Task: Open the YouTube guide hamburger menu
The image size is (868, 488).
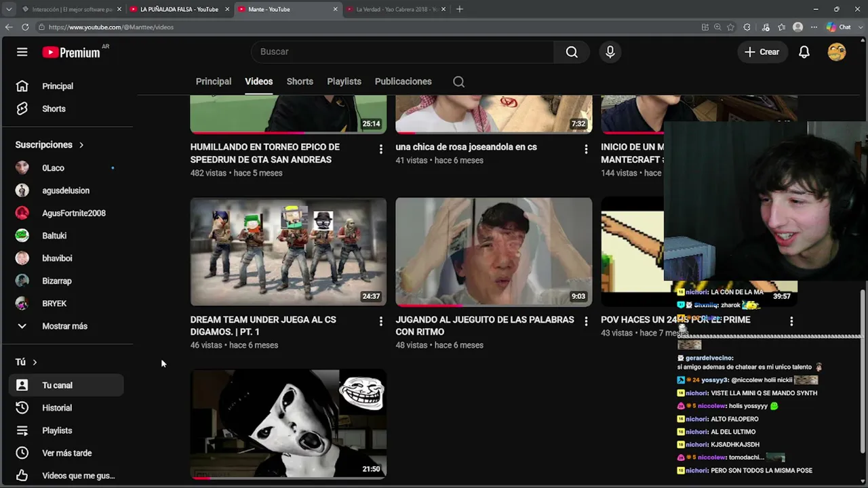Action: click(x=22, y=52)
